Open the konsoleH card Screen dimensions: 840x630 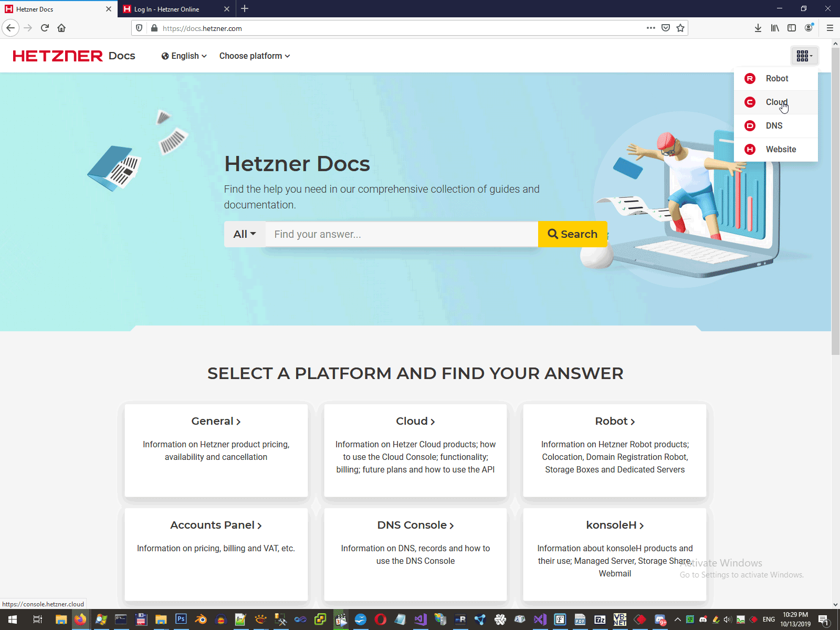tap(615, 554)
